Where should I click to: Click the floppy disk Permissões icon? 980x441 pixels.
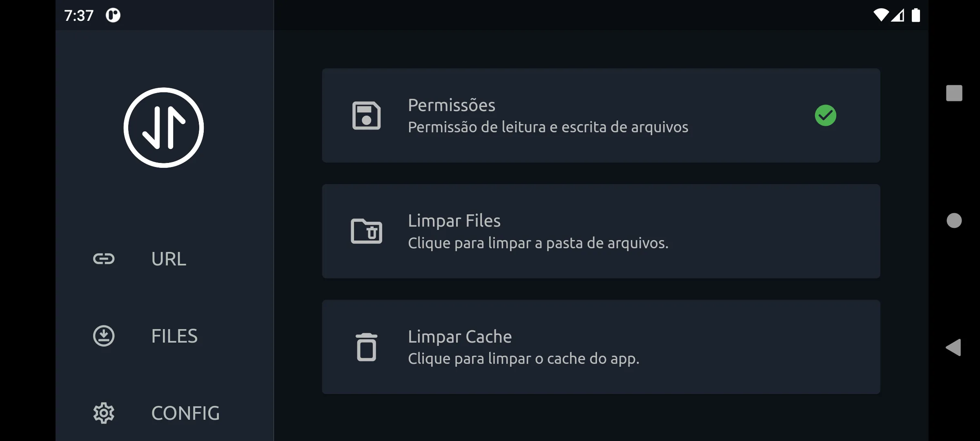[x=366, y=116]
